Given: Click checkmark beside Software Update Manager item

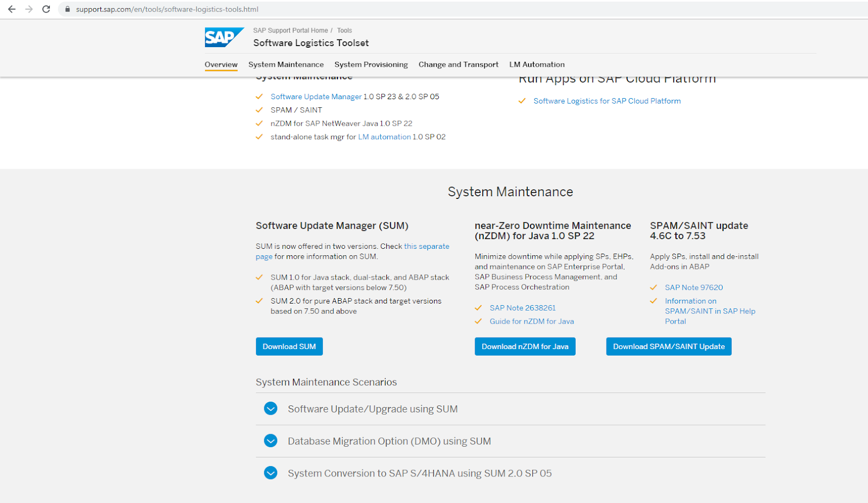Looking at the screenshot, I should click(x=259, y=96).
